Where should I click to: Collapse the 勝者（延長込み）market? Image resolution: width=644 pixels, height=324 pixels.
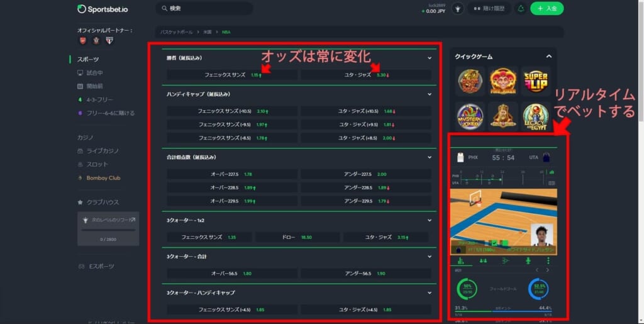[x=430, y=58]
